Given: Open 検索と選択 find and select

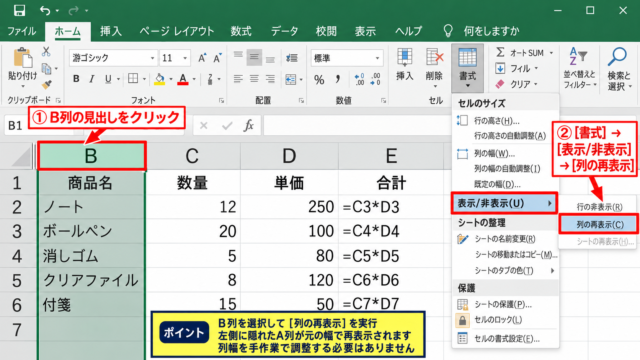Looking at the screenshot, I should click(x=619, y=68).
